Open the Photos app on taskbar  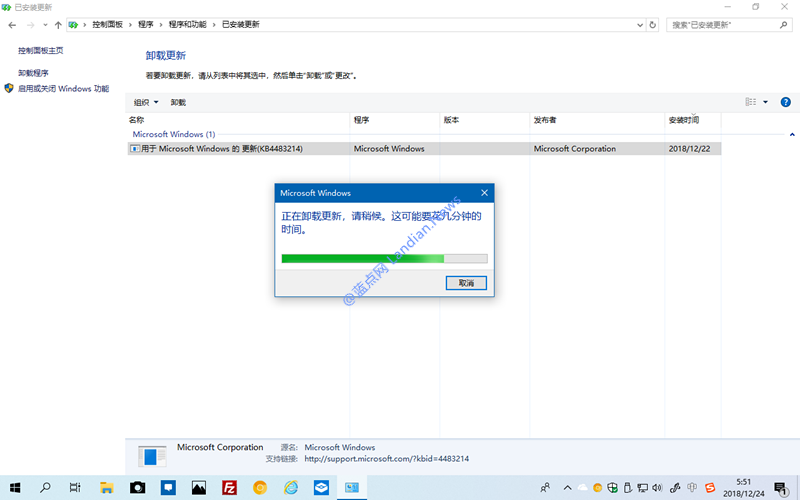198,488
